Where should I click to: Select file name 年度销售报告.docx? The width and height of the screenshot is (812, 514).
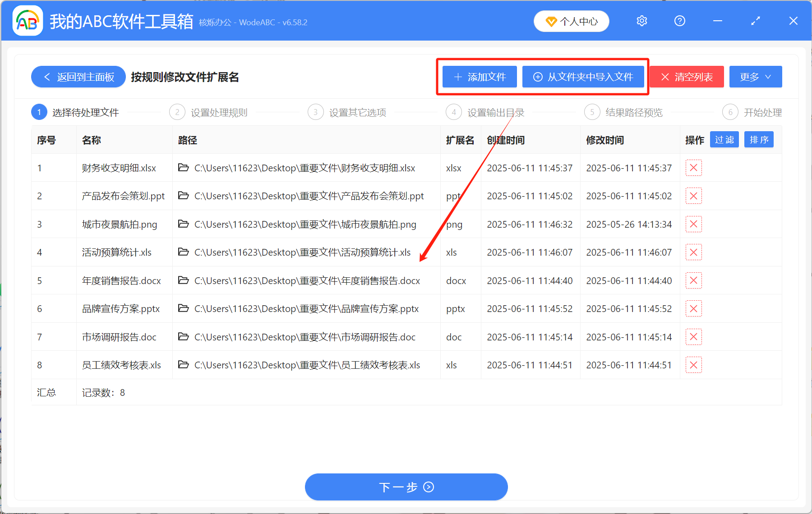(x=121, y=281)
